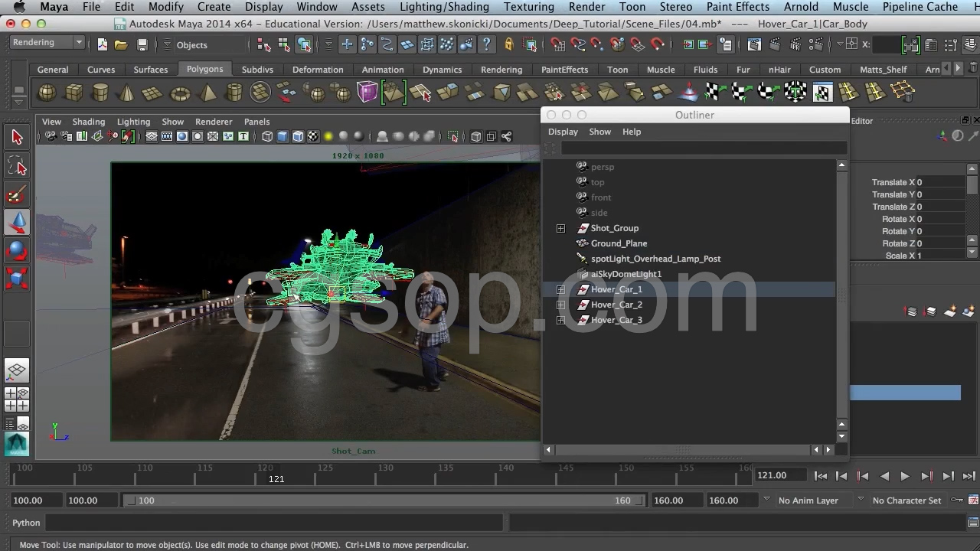Click the time range slider bar
Image resolution: width=980 pixels, height=551 pixels.
click(383, 500)
